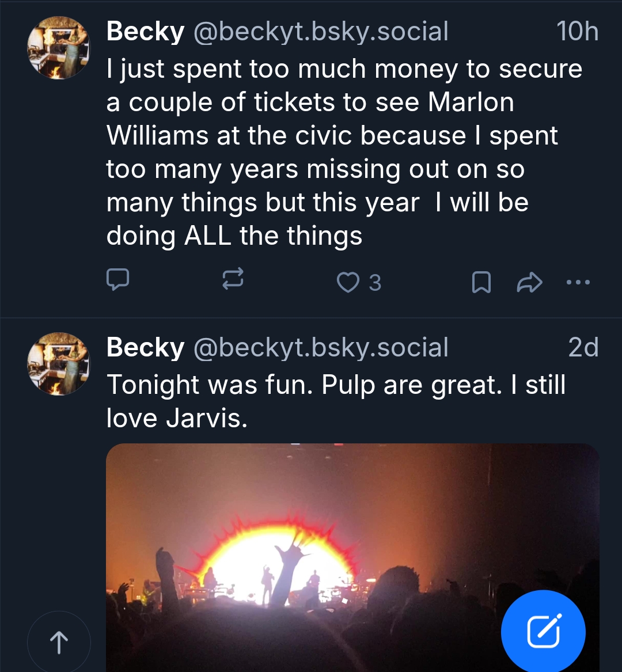Tap the scroll-to-top arrow button
The height and width of the screenshot is (672, 622).
click(59, 642)
